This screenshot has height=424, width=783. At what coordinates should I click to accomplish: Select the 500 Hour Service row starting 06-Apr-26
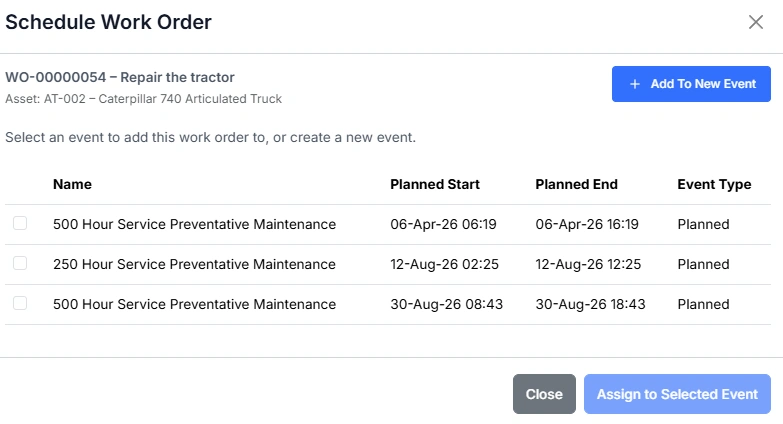194,224
